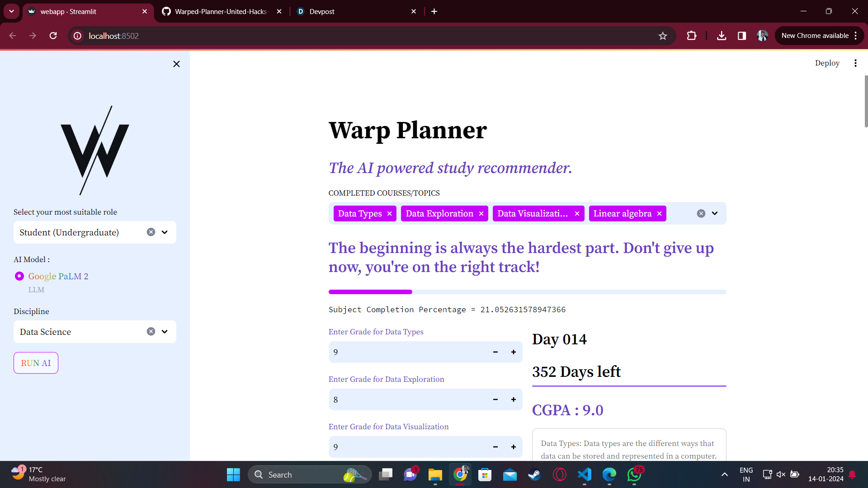Click the Deploy button
Viewport: 868px width, 488px height.
827,63
